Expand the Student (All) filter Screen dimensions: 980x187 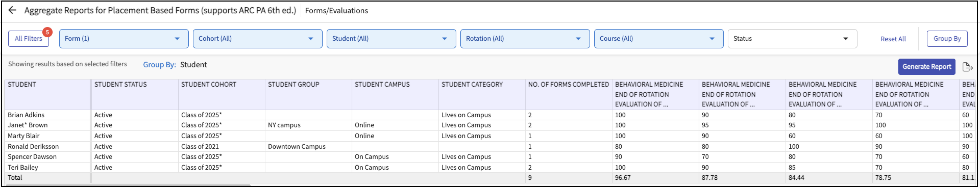391,39
